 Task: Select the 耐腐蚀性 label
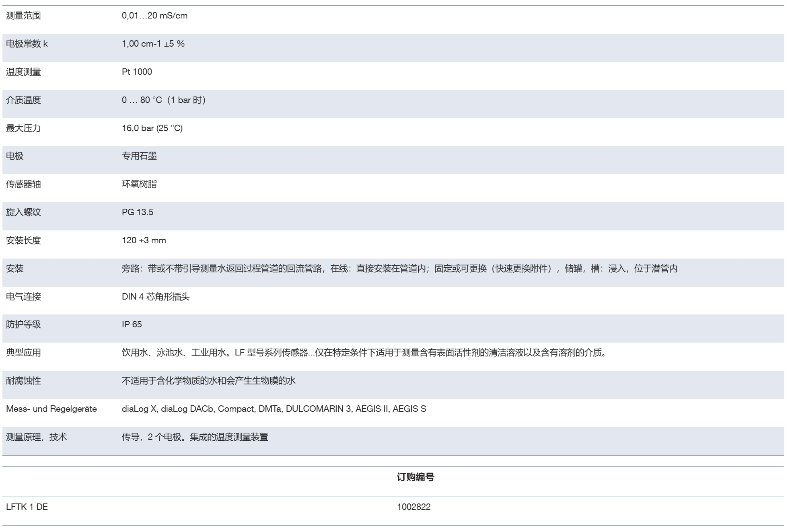(x=23, y=381)
